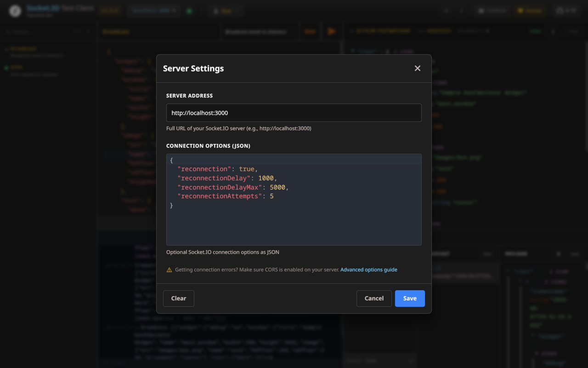Click the orange send arrow icon behind the dialog
This screenshot has width=588, height=368.
[331, 31]
